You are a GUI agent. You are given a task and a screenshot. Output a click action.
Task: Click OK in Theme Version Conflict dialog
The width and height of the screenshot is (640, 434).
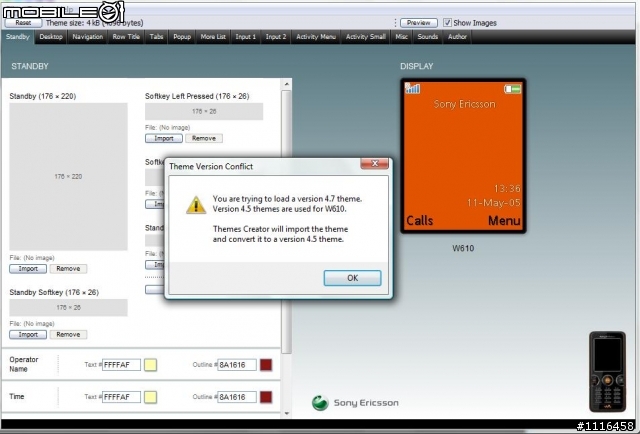[x=352, y=278]
